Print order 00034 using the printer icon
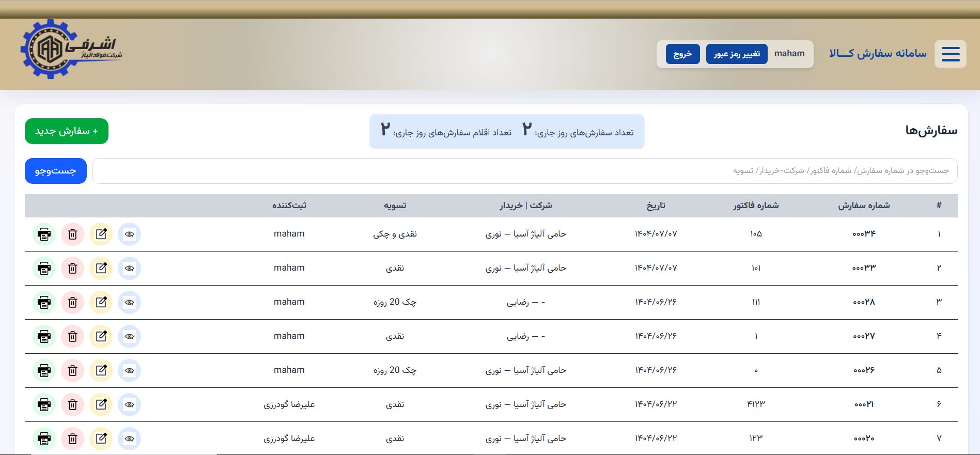 click(44, 234)
